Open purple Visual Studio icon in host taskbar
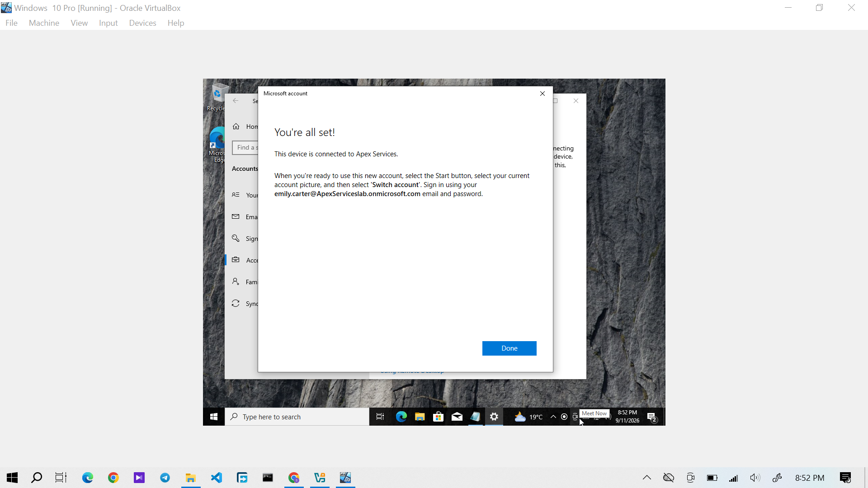868x488 pixels. [x=139, y=478]
